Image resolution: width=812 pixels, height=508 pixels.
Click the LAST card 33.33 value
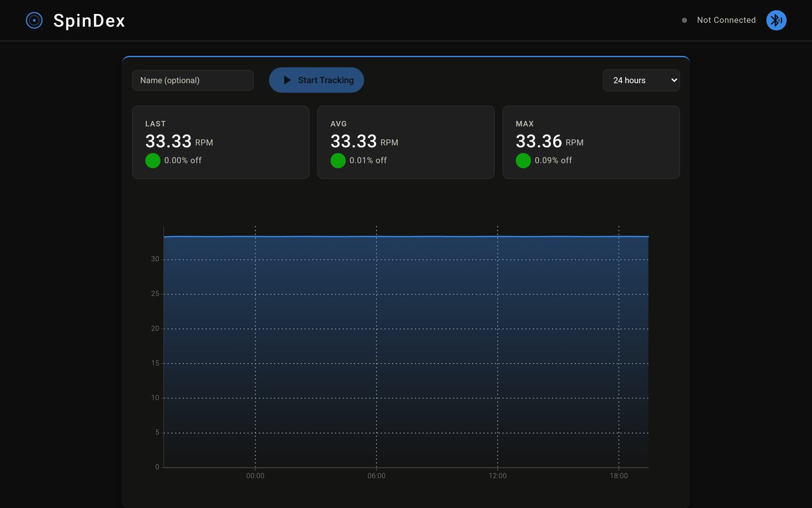pos(168,141)
